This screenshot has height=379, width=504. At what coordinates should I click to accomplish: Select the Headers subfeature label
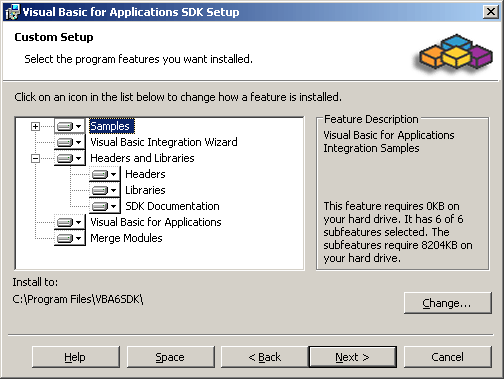click(x=145, y=174)
